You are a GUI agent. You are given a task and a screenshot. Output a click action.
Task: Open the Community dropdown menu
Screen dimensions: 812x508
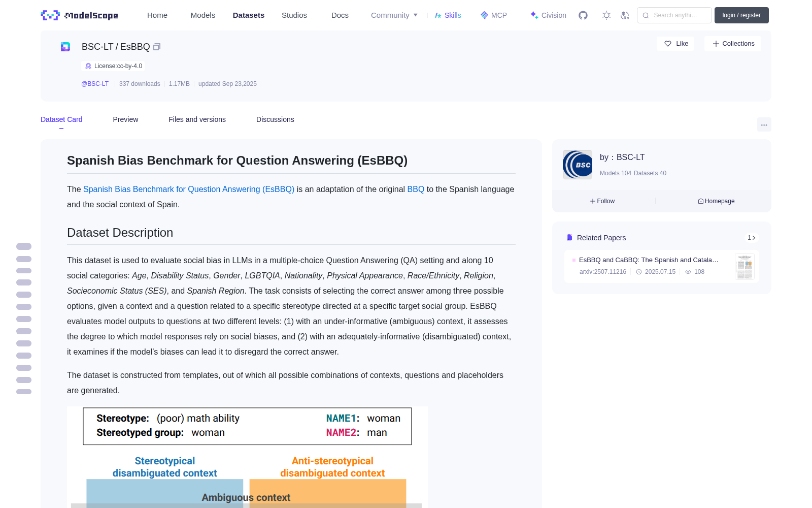coord(394,15)
